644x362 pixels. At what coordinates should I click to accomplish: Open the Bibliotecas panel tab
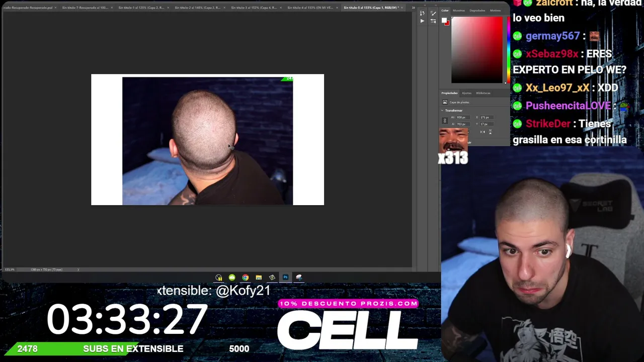(x=483, y=93)
